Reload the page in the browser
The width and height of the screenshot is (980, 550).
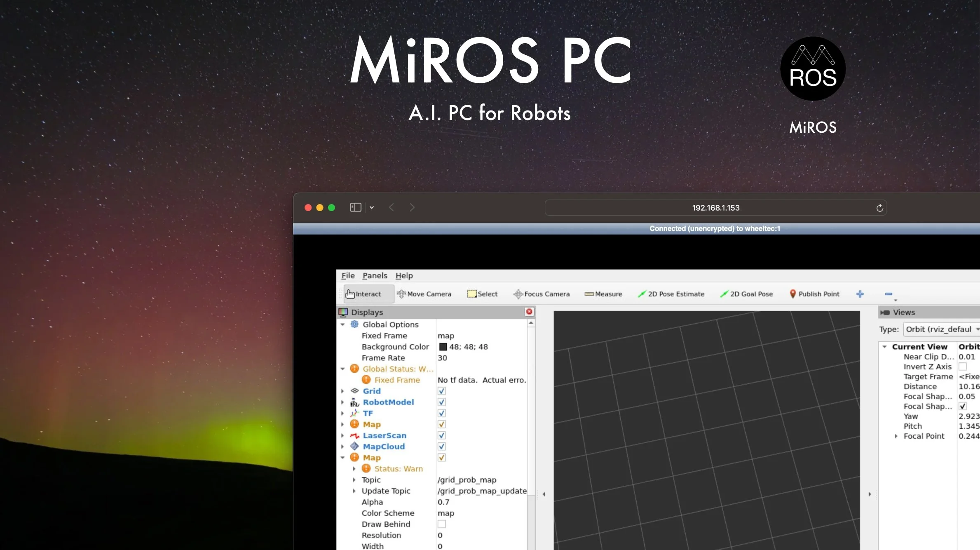tap(879, 208)
